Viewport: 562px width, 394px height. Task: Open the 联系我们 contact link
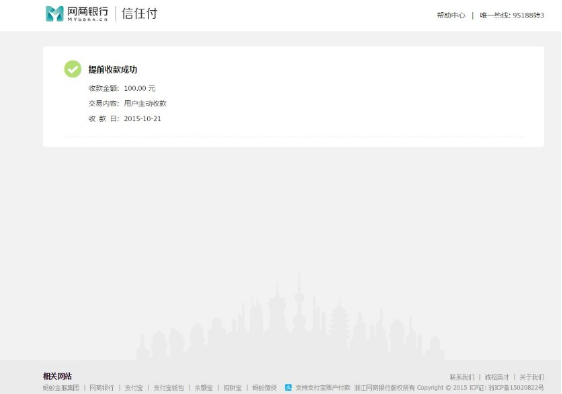(x=462, y=377)
